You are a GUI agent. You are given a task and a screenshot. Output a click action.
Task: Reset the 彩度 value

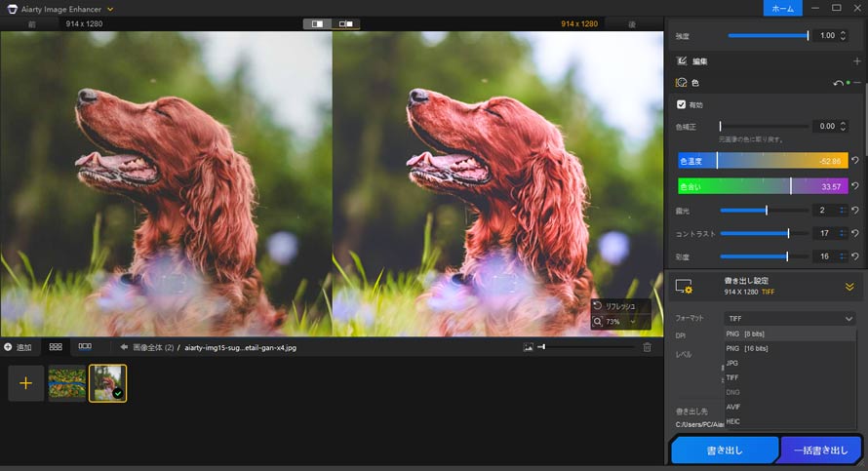click(x=855, y=256)
